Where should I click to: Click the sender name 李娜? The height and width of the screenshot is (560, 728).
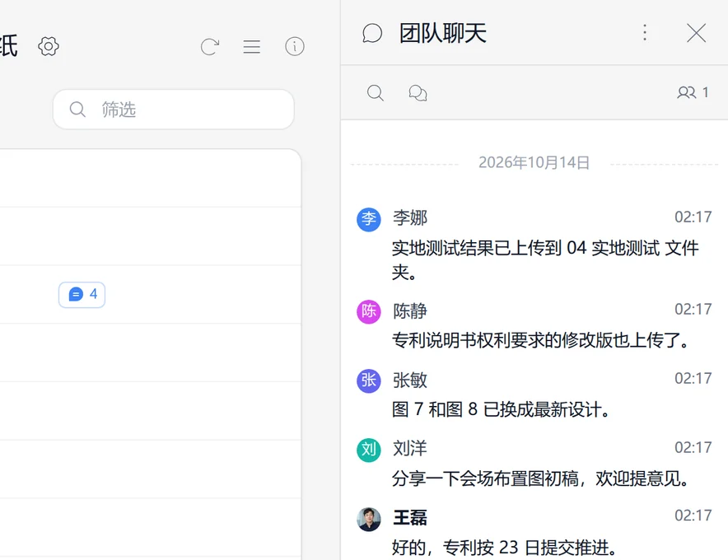pos(410,217)
